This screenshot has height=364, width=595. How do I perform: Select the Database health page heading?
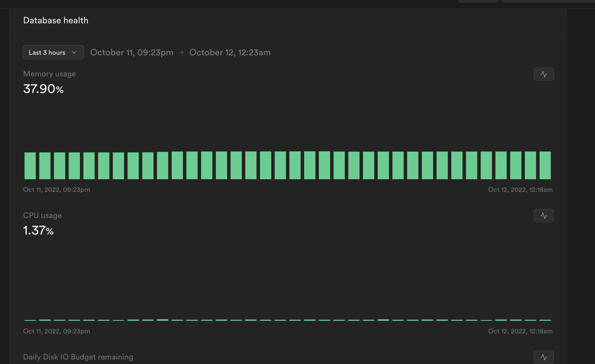click(56, 20)
